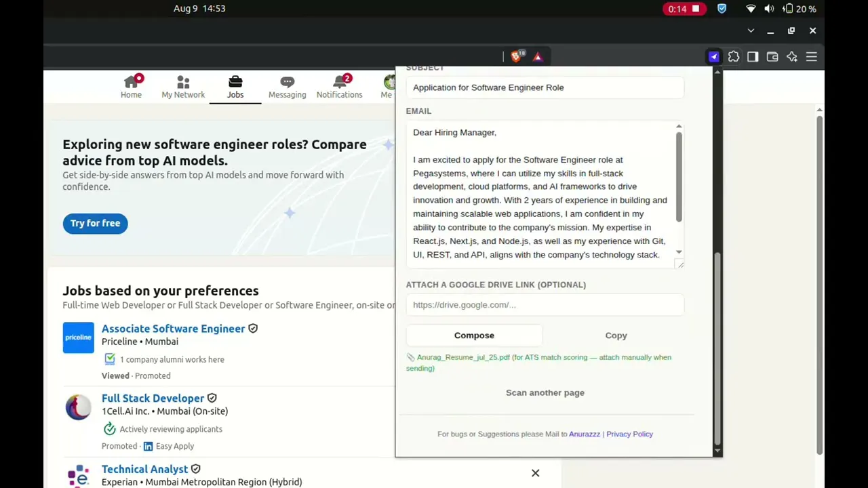
Task: Copy the generated email text
Action: pyautogui.click(x=616, y=335)
